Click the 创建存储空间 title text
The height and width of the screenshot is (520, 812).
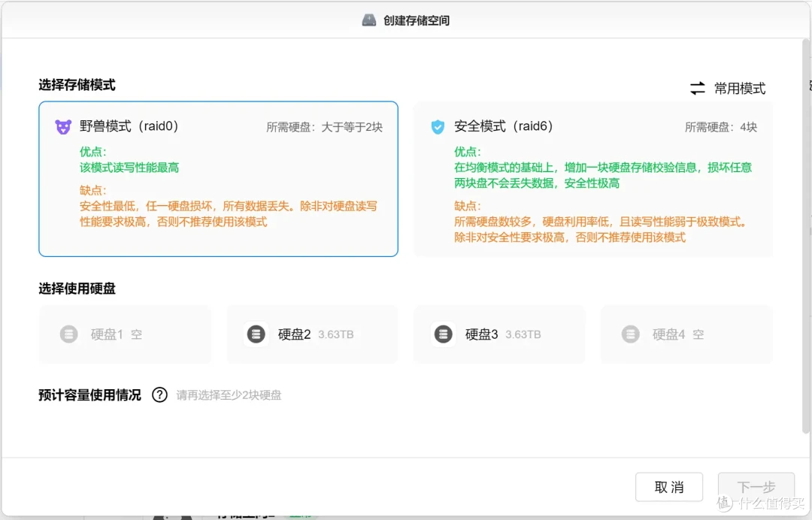(417, 21)
